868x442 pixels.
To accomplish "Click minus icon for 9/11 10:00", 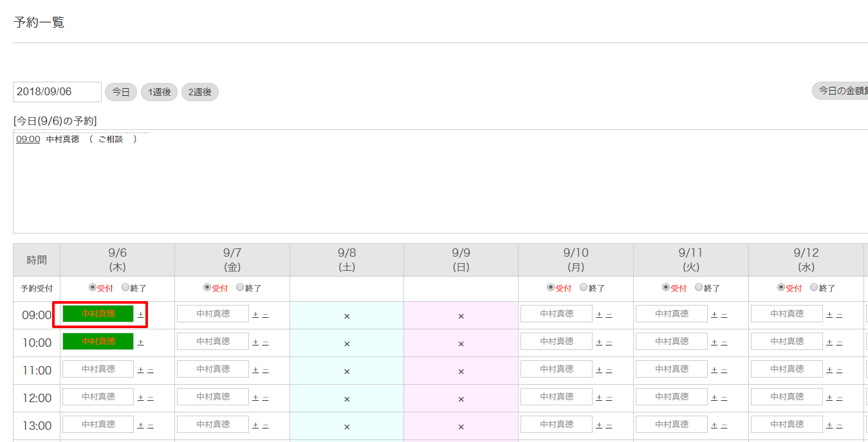I will point(725,343).
